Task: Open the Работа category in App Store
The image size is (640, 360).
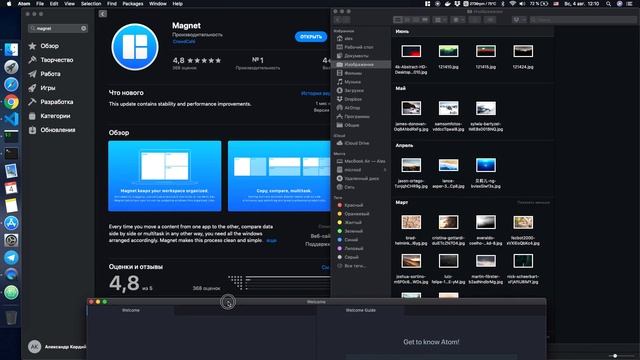Action: pos(44,74)
